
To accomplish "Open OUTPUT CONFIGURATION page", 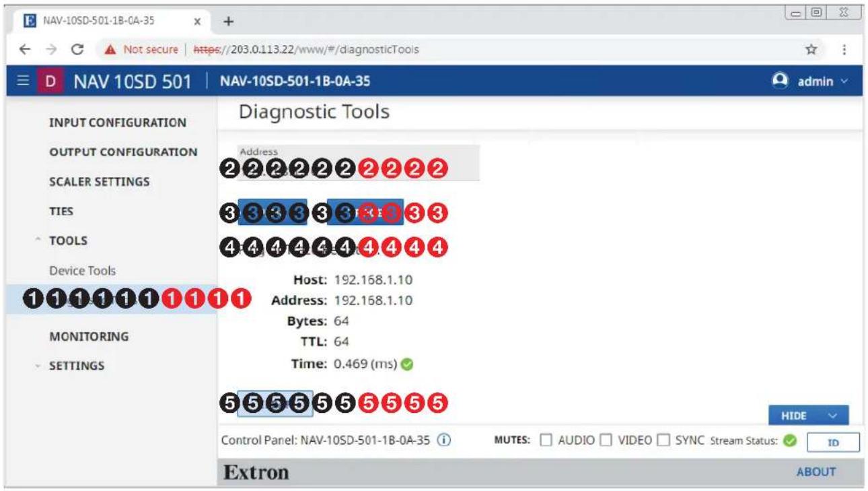I will (x=123, y=152).
